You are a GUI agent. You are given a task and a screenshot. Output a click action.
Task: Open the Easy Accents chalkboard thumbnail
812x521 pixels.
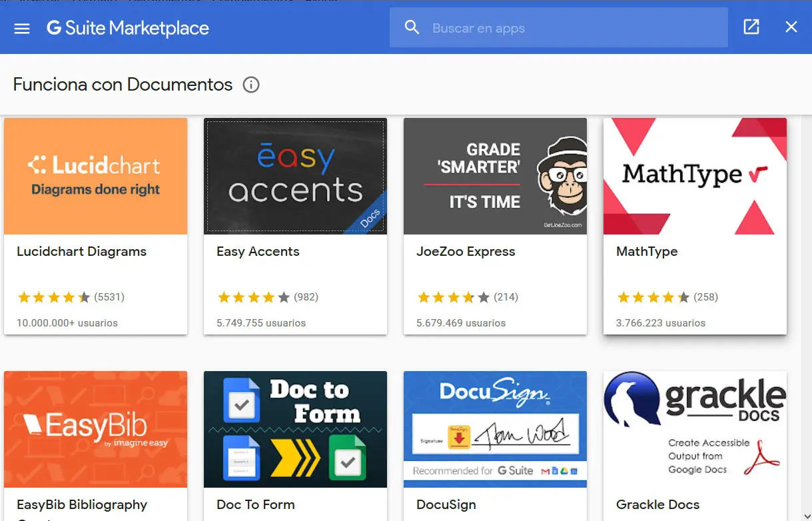click(295, 176)
